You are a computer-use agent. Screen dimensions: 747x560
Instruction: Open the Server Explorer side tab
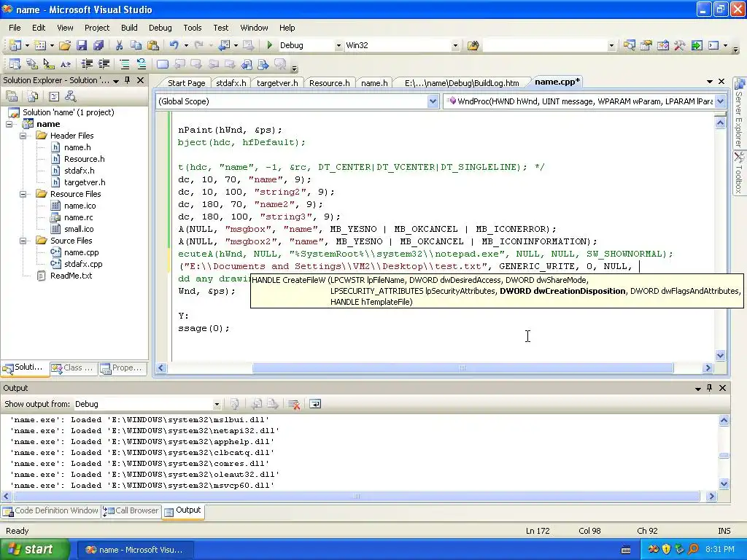point(739,113)
